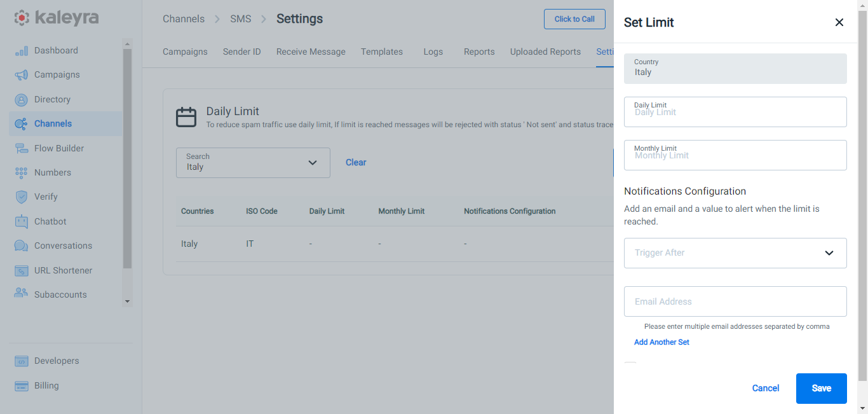Click the ISO Code column header
The width and height of the screenshot is (868, 414).
[262, 211]
